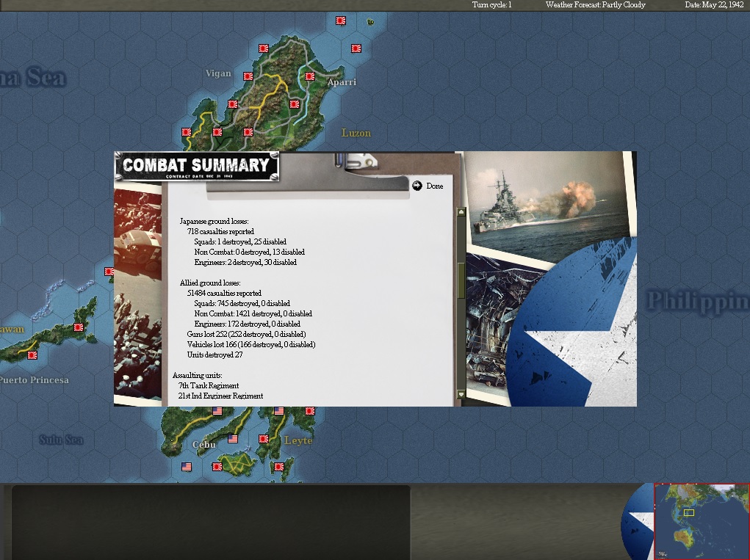Screen dimensions: 750x560
Task: Click 'Guns lost 252' line
Action: pyautogui.click(x=246, y=334)
